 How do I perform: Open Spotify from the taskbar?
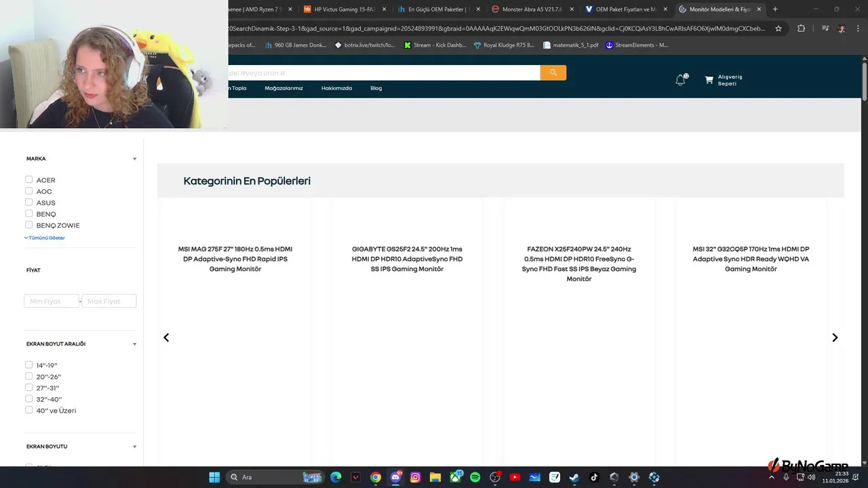475,477
